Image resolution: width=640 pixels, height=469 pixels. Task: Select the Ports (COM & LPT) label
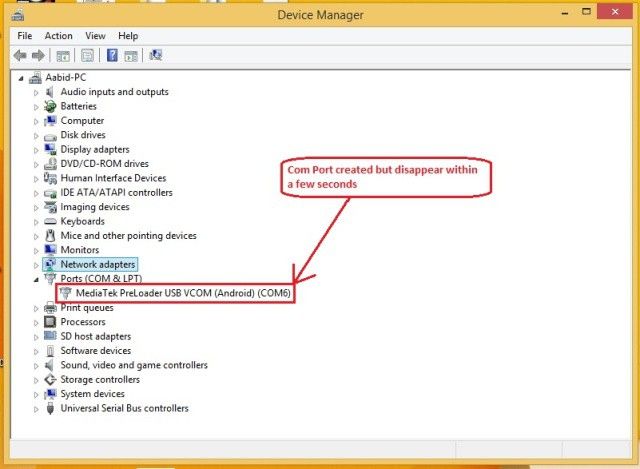coord(101,279)
